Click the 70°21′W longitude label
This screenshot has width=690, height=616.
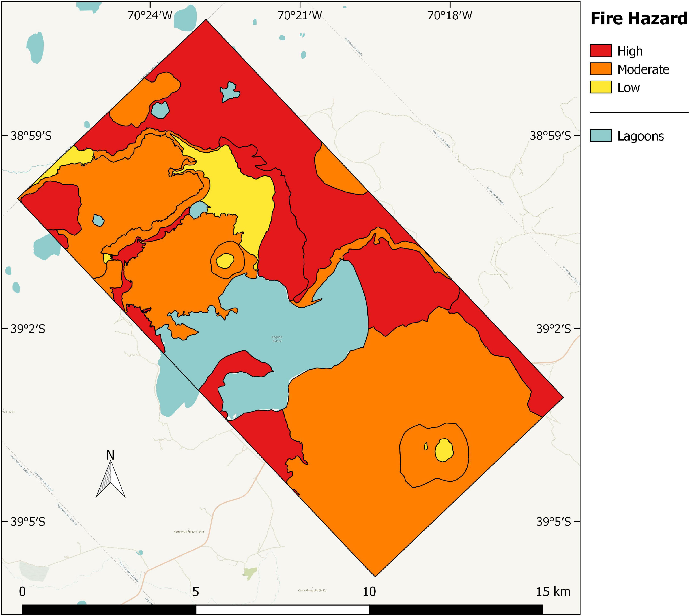click(300, 15)
